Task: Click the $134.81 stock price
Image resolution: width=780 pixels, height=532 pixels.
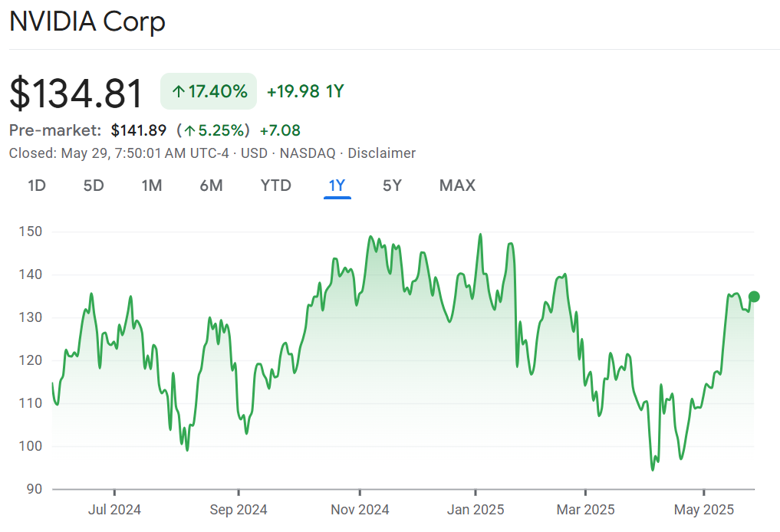Action: [76, 94]
